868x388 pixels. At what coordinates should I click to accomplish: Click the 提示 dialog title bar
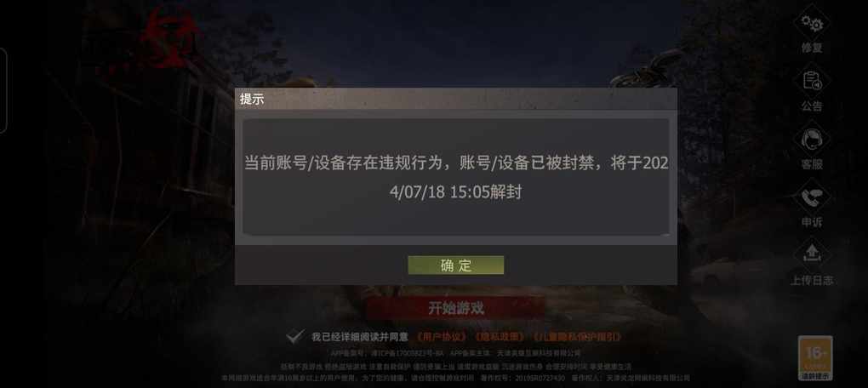click(455, 99)
